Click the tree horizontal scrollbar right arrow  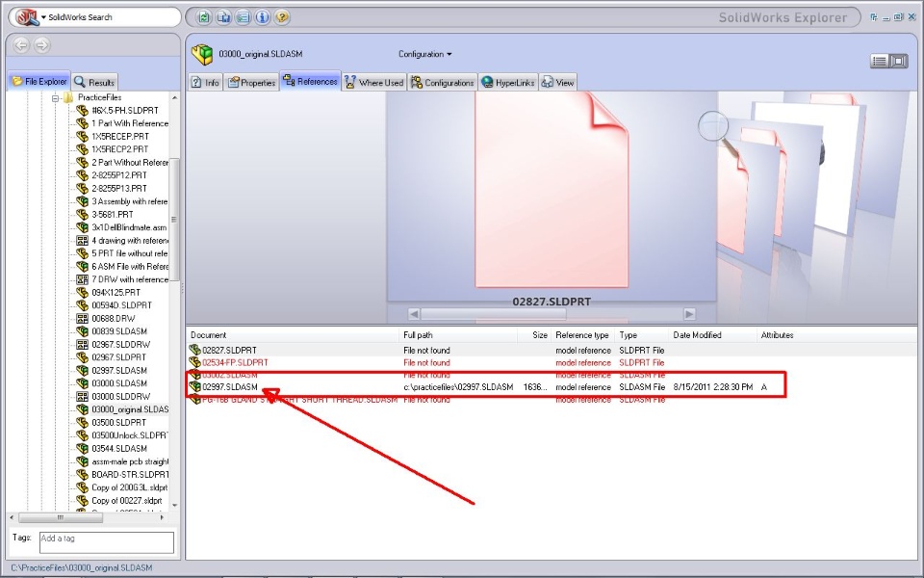(162, 518)
